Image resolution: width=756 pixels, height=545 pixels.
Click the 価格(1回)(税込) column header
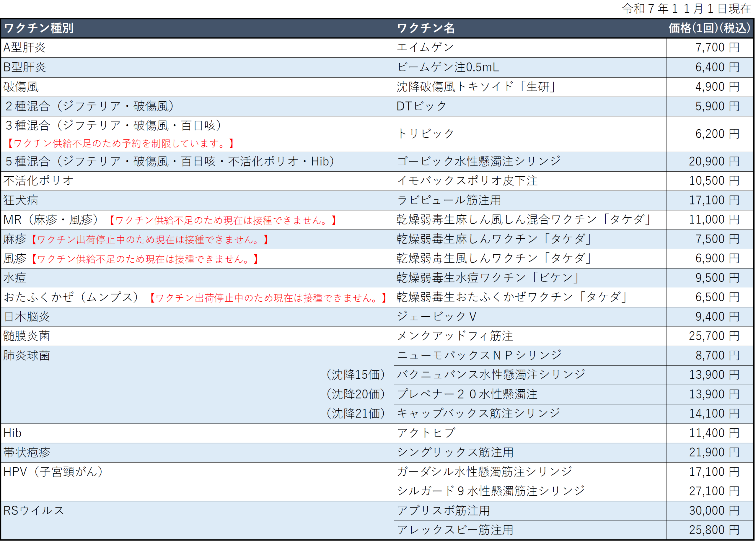709,28
